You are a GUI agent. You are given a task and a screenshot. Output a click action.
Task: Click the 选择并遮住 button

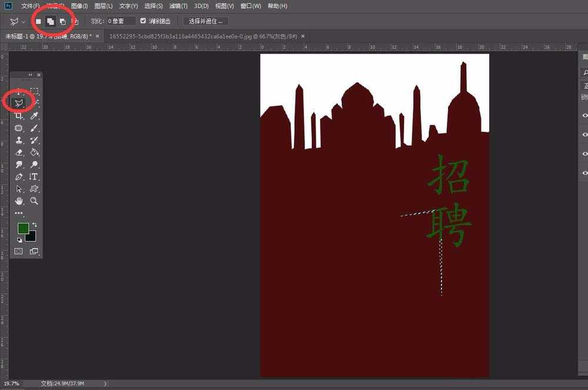click(x=206, y=21)
